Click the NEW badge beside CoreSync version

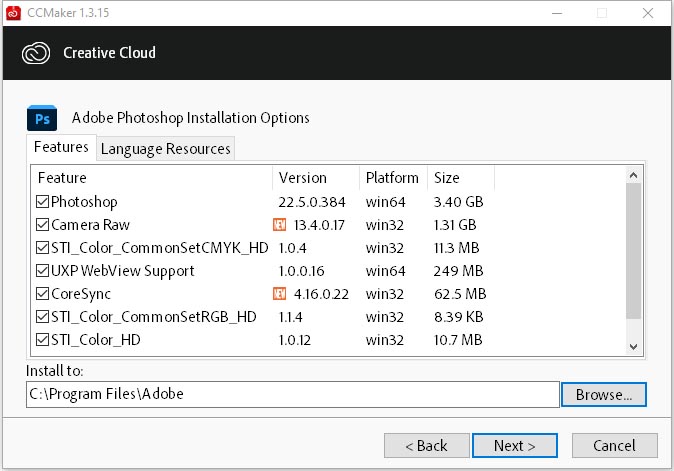coord(279,294)
